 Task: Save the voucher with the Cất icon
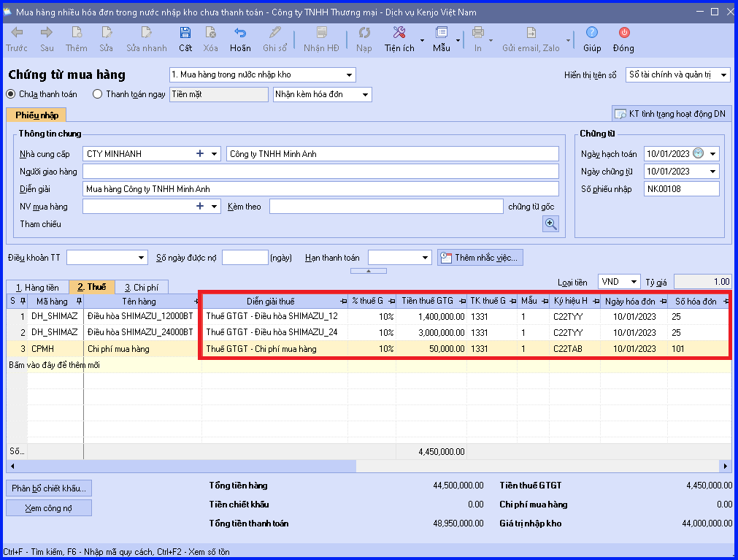(185, 32)
